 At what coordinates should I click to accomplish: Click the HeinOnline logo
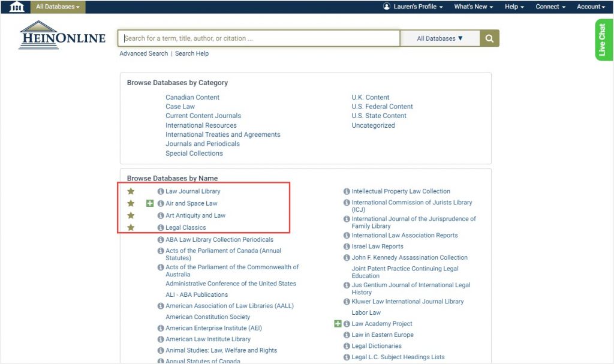[x=62, y=35]
